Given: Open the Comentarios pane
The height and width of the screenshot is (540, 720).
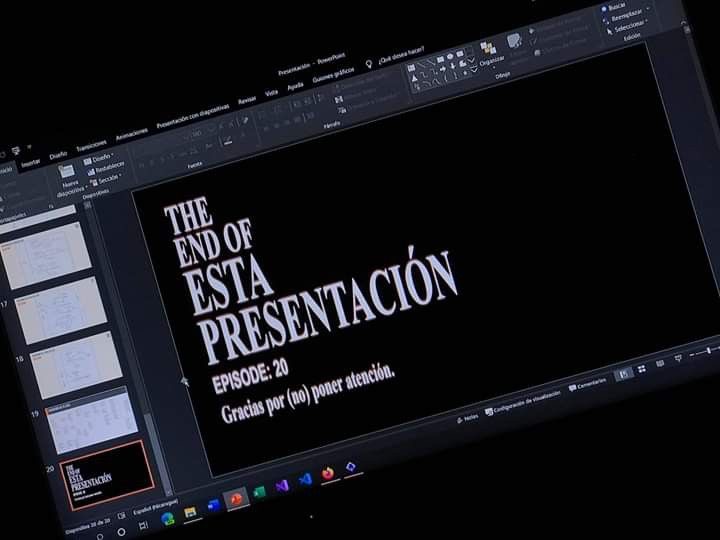Looking at the screenshot, I should click(587, 384).
